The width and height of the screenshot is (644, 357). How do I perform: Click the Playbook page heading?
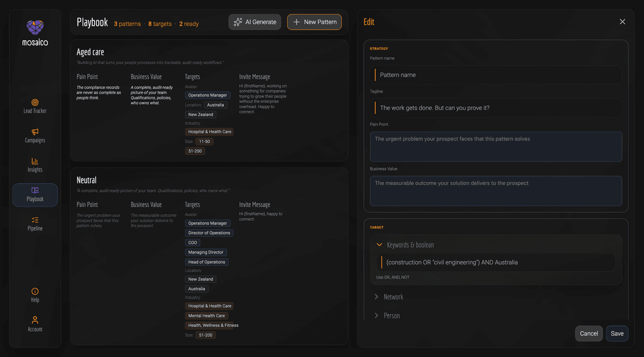(92, 23)
